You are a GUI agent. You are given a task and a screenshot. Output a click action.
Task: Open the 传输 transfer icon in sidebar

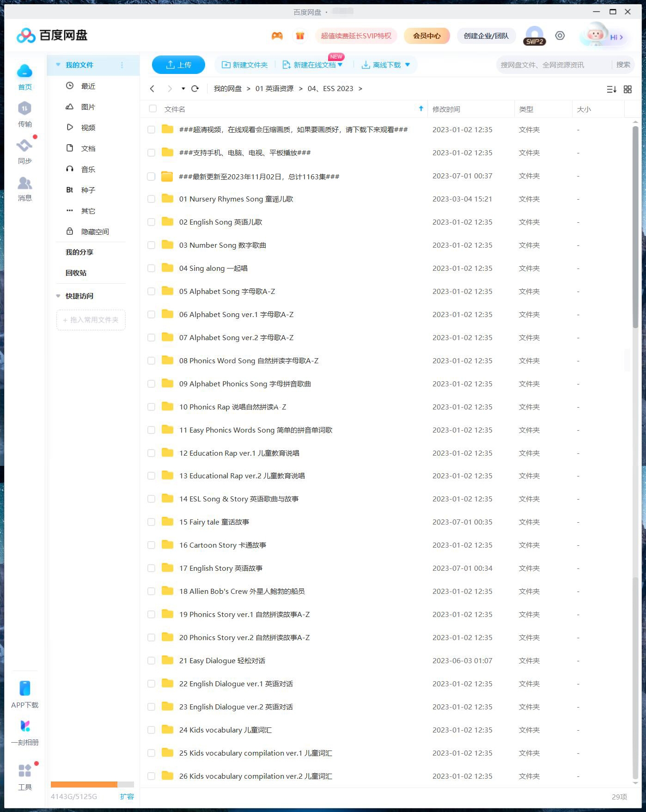(24, 108)
